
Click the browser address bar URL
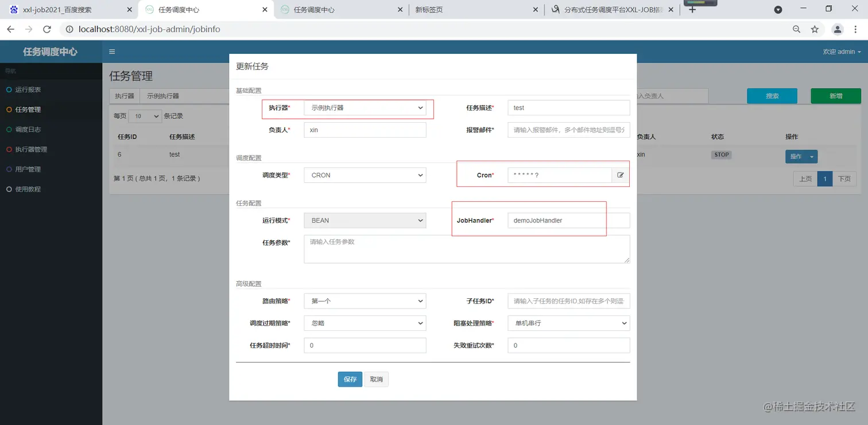pos(149,29)
